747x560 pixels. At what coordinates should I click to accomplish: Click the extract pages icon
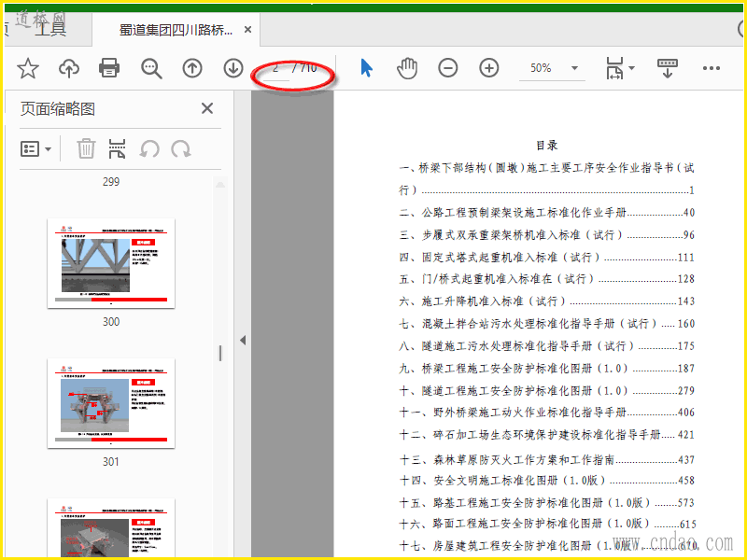click(118, 148)
